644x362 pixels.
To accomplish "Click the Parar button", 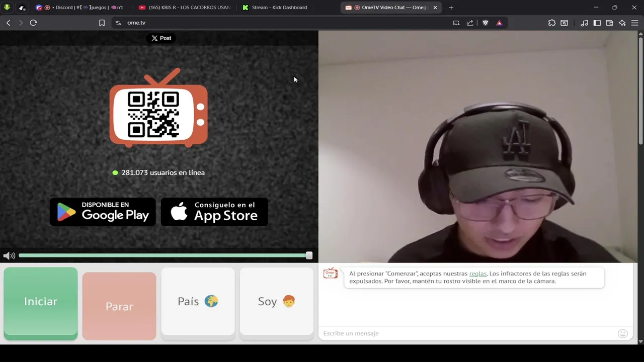I will click(x=119, y=306).
